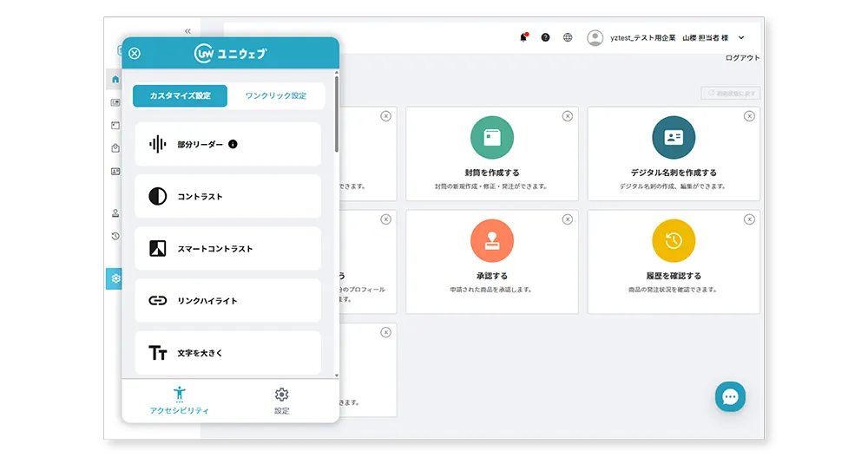This screenshot has width=868, height=457.
Task: Open デジタル名刺を作成する card title
Action: (x=674, y=173)
